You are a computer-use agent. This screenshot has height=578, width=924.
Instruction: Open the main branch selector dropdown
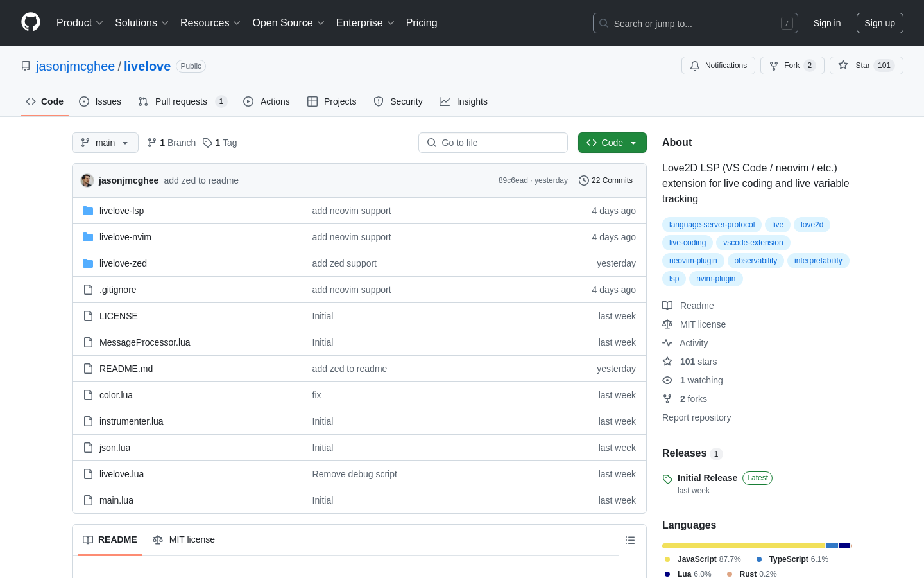[105, 143]
